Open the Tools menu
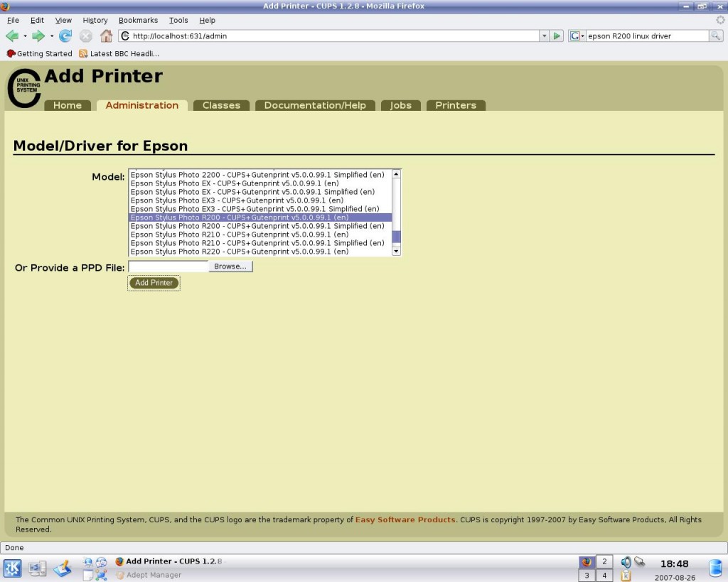 click(178, 20)
